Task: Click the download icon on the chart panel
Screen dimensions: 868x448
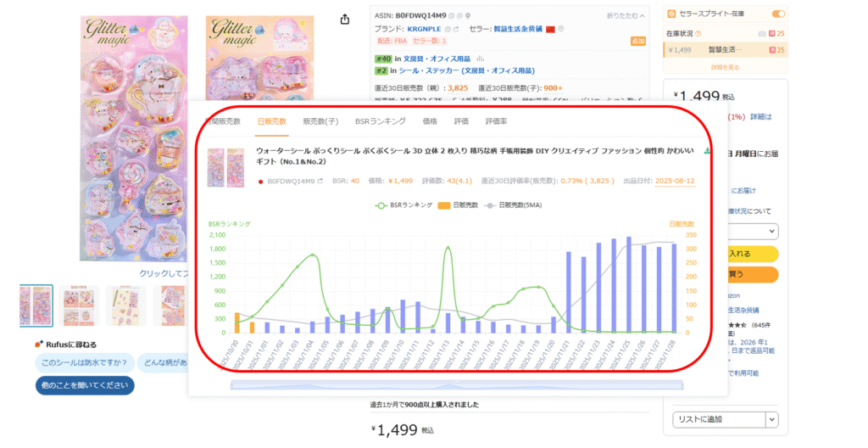Action: pos(708,151)
